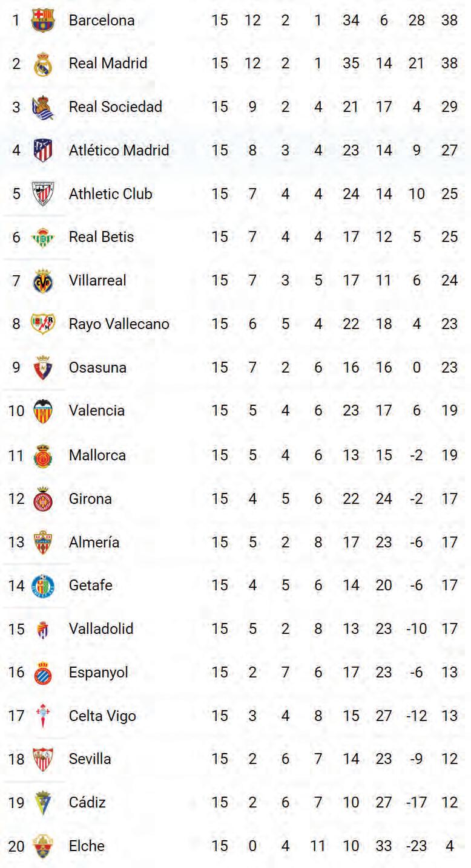
Task: Click the Barcelona club crest
Action: coord(42,21)
